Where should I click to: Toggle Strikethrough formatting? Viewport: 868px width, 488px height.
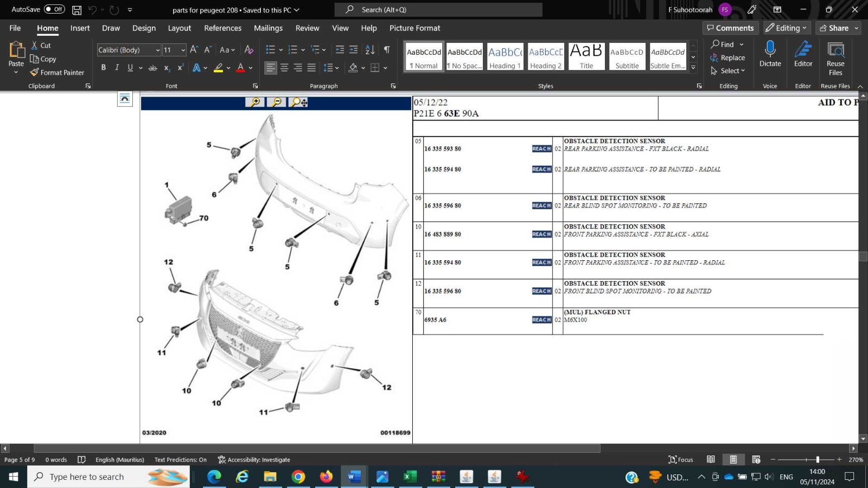pyautogui.click(x=153, y=68)
